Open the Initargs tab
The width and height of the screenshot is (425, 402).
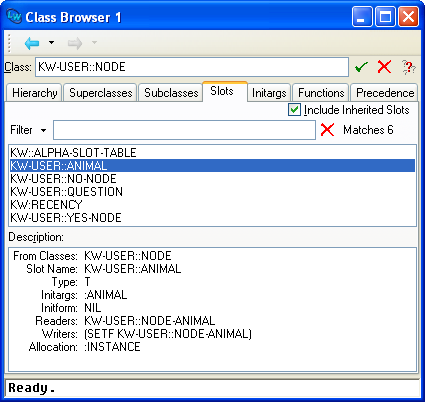point(269,93)
